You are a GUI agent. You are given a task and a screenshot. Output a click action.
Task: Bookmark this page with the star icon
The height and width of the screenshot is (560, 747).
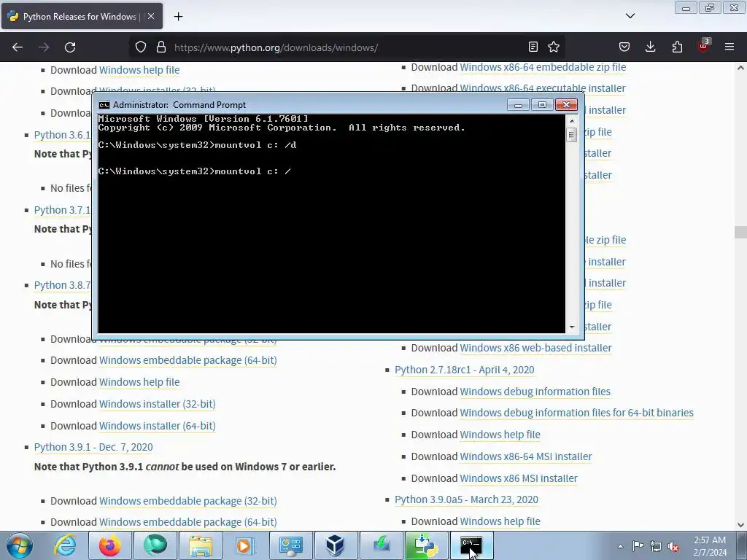(x=554, y=47)
